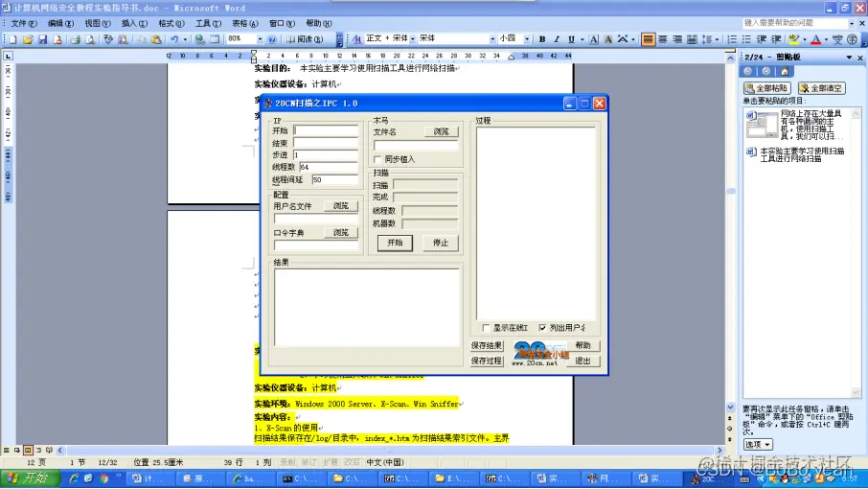868x489 pixels.
Task: Enable the 同步植入 checkbox
Action: click(377, 159)
